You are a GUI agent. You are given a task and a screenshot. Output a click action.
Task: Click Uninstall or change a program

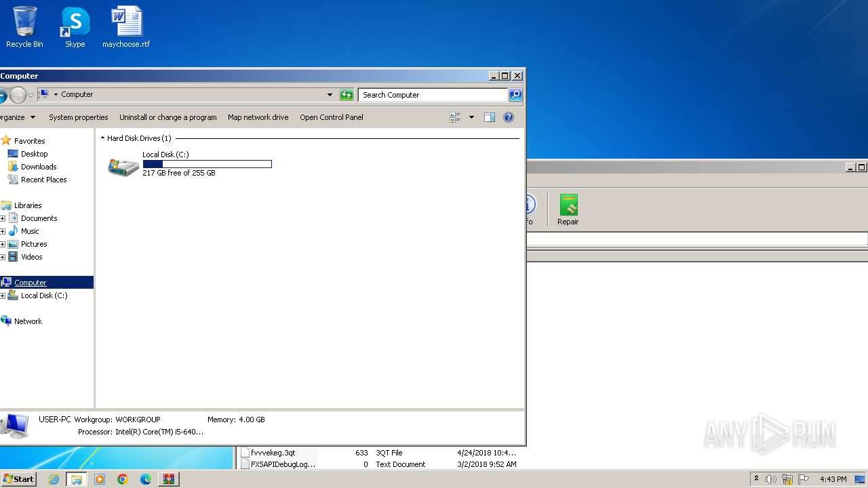pos(168,117)
